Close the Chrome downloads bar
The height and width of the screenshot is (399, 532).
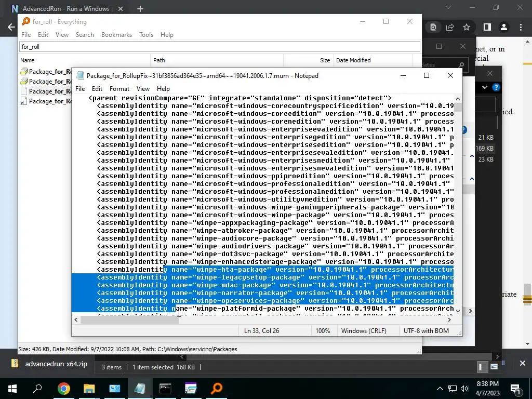tap(523, 363)
